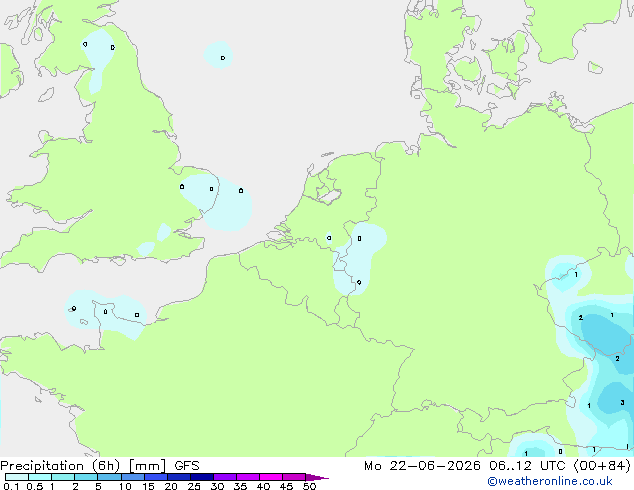The width and height of the screenshot is (634, 490).
Task: Click the "25" legend scale label
Action: click(194, 486)
